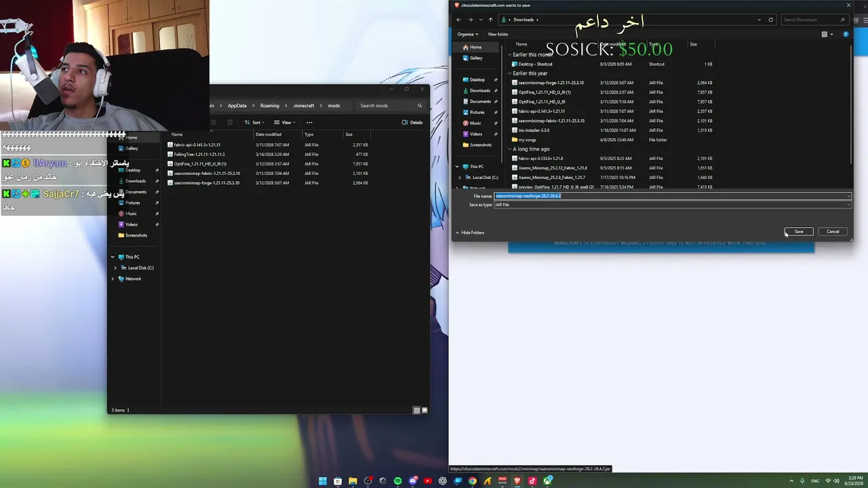Viewport: 868px width, 488px height.
Task: Sort mods window by Date modified
Action: tap(268, 134)
